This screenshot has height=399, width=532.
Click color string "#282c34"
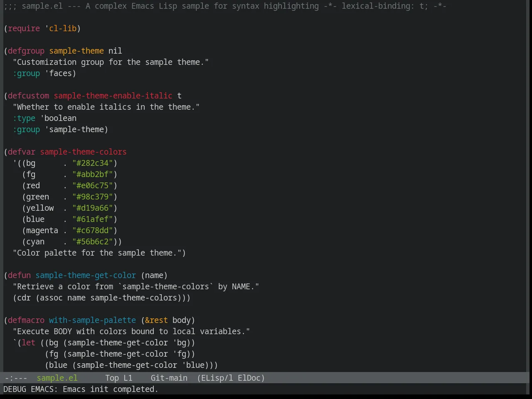(x=92, y=163)
